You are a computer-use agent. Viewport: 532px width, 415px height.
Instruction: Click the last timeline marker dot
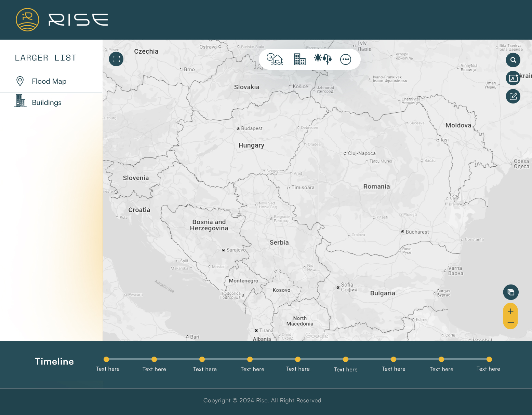pyautogui.click(x=489, y=359)
